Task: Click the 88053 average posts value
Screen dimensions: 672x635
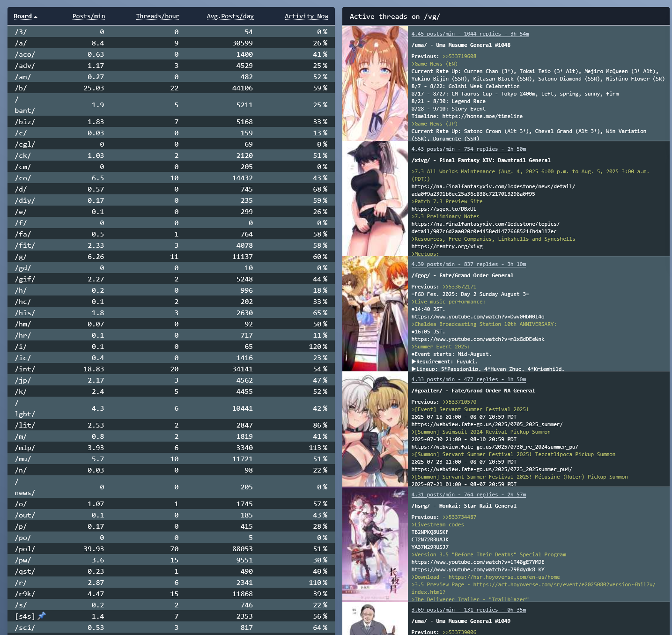Action: pyautogui.click(x=243, y=549)
